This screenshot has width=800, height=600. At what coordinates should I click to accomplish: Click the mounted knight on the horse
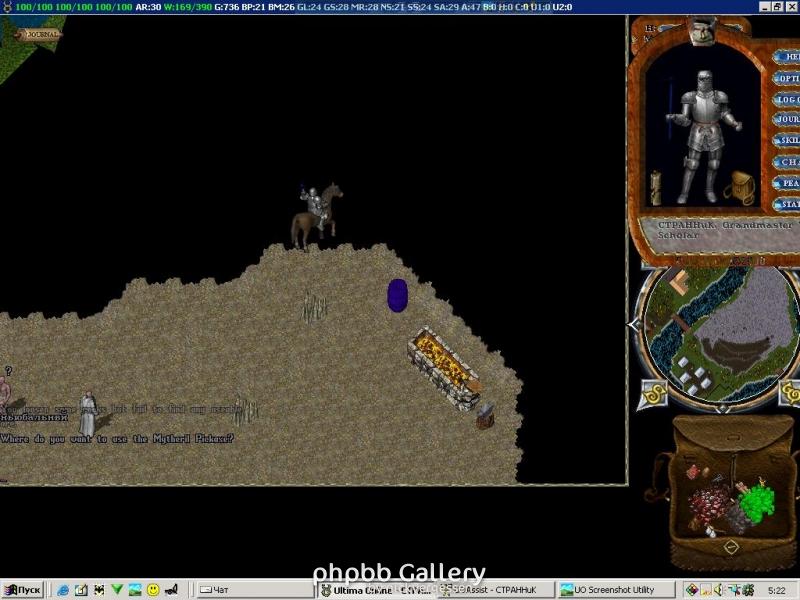(x=316, y=215)
